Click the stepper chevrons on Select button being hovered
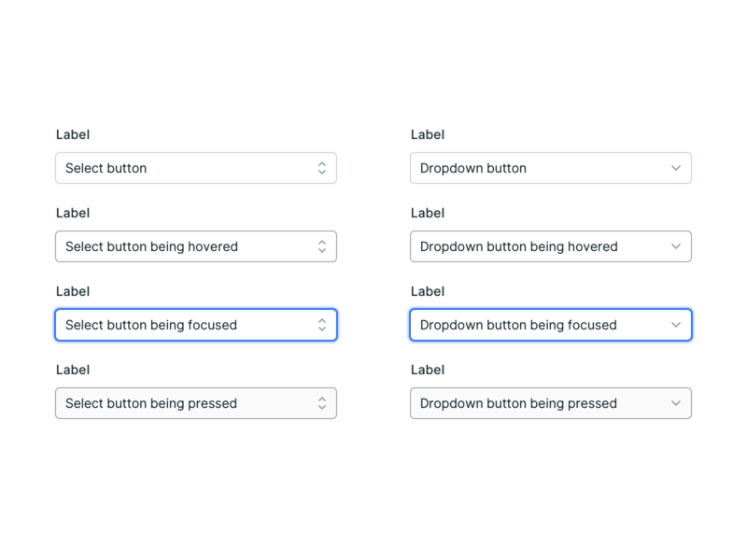747x560 pixels. tap(324, 246)
